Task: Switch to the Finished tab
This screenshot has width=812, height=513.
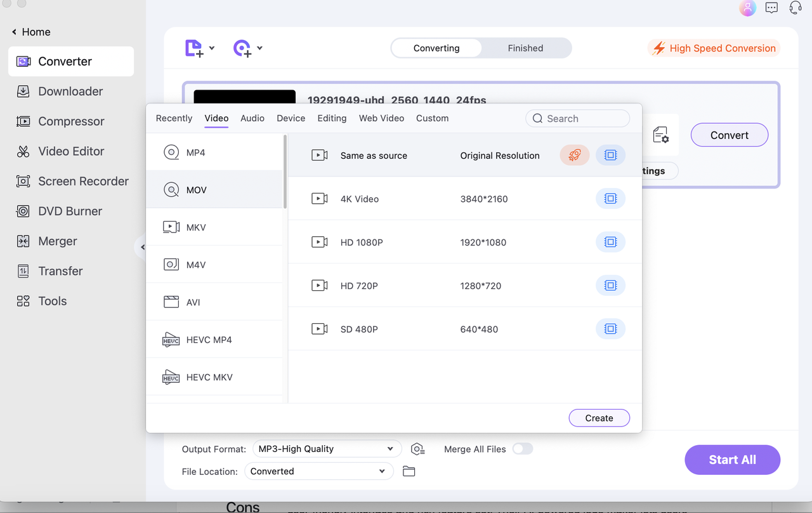Action: (525, 48)
